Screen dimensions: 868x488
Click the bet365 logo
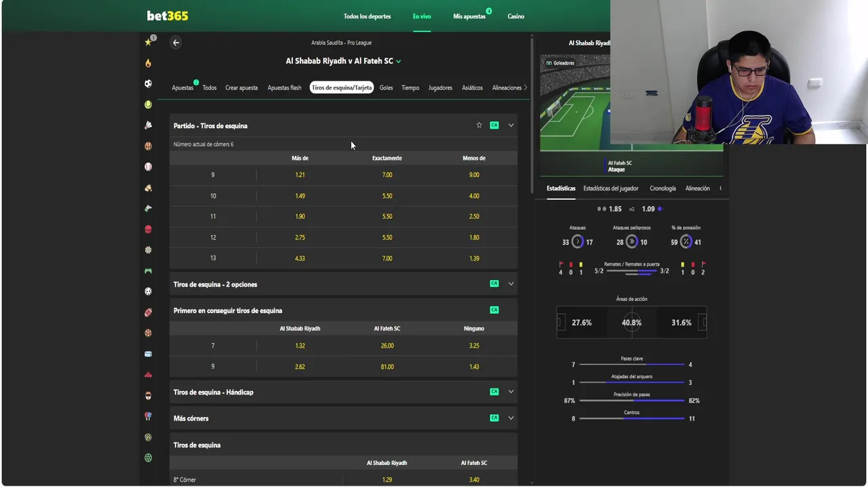tap(167, 16)
